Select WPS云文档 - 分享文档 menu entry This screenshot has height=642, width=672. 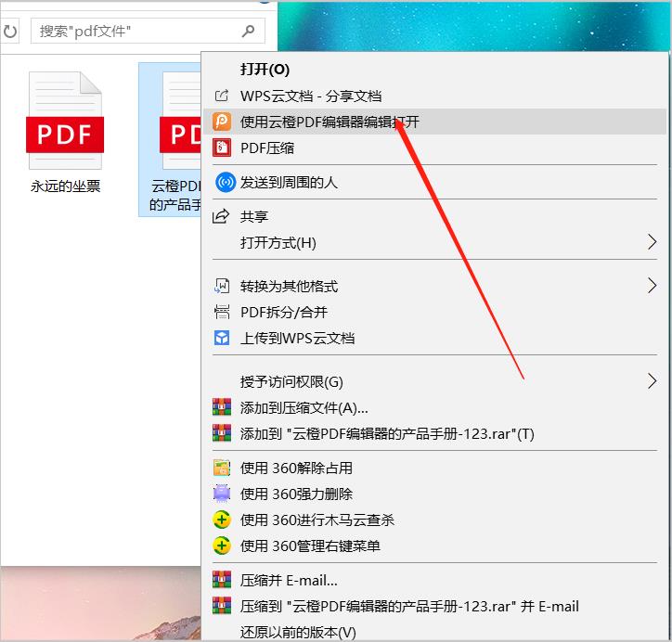(434, 96)
